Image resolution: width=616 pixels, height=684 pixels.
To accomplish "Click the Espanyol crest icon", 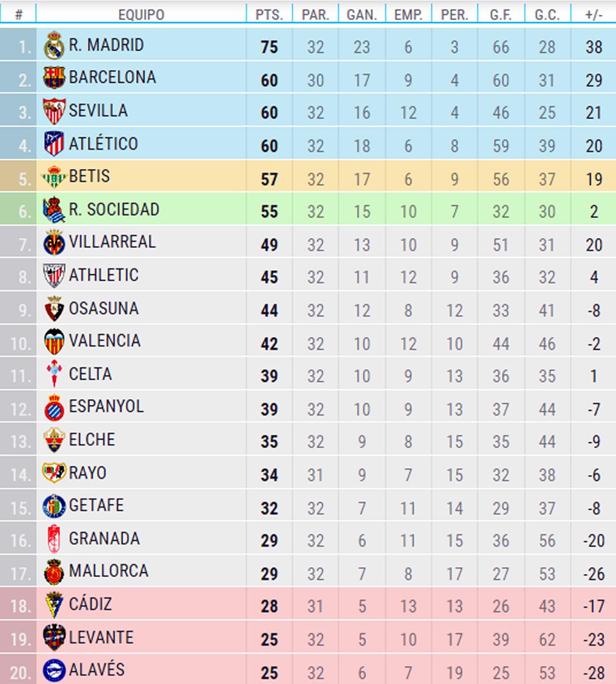I will point(54,407).
